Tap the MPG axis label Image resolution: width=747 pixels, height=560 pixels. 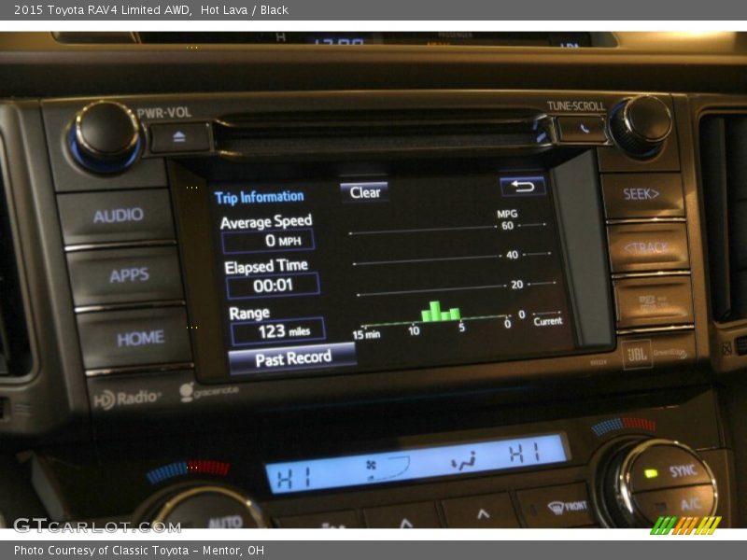tap(507, 214)
